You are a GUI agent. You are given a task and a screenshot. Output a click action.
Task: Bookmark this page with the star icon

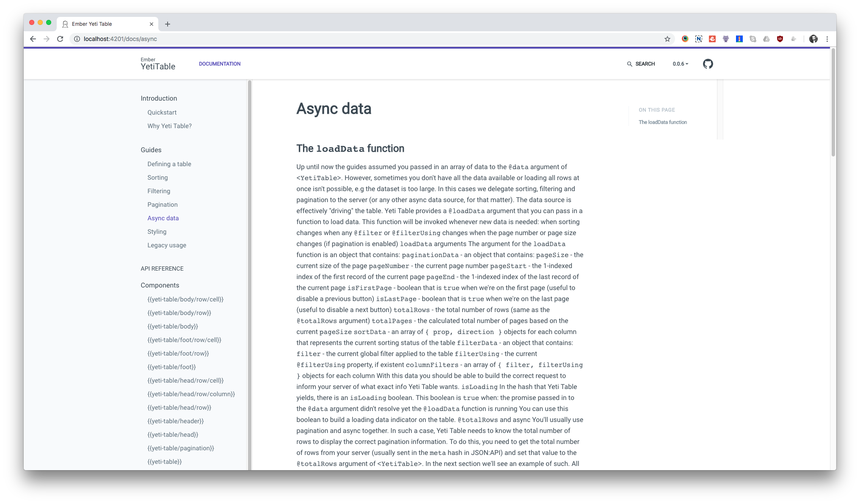pyautogui.click(x=667, y=39)
